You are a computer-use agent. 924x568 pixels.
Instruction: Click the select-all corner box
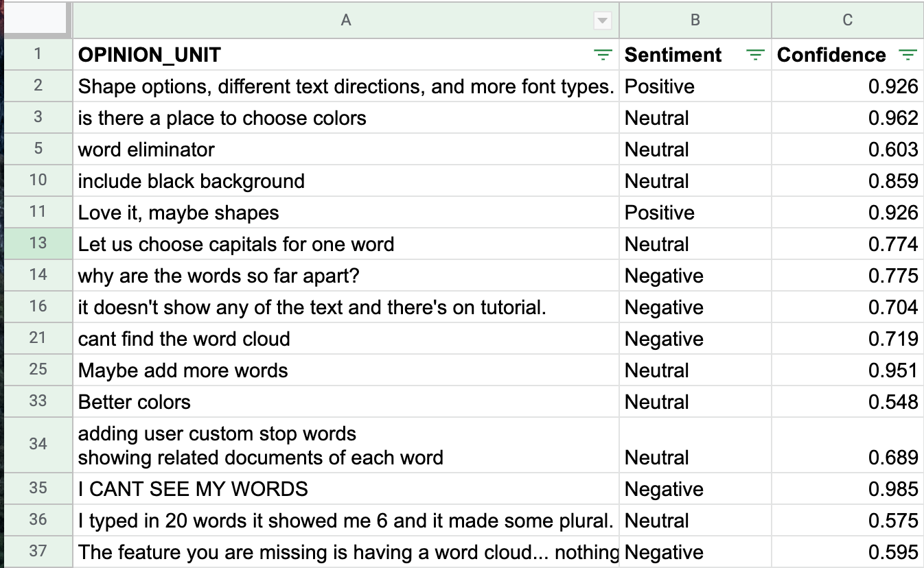[36, 21]
